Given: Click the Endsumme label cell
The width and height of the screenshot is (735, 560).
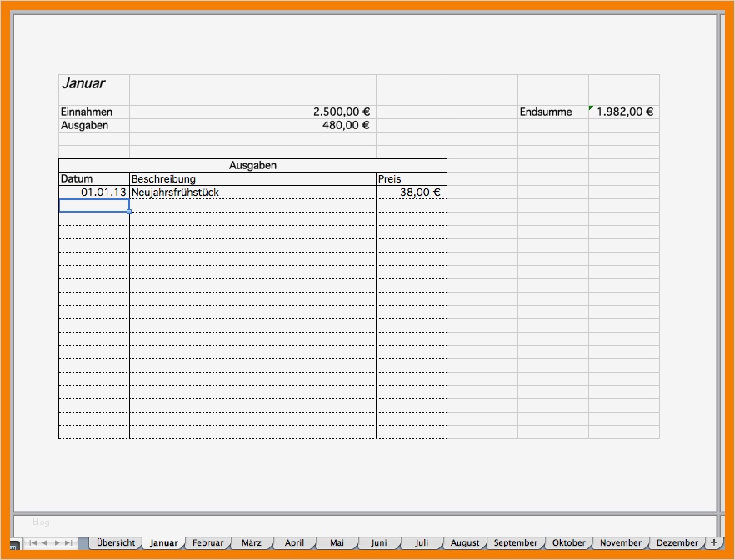Looking at the screenshot, I should 546,111.
